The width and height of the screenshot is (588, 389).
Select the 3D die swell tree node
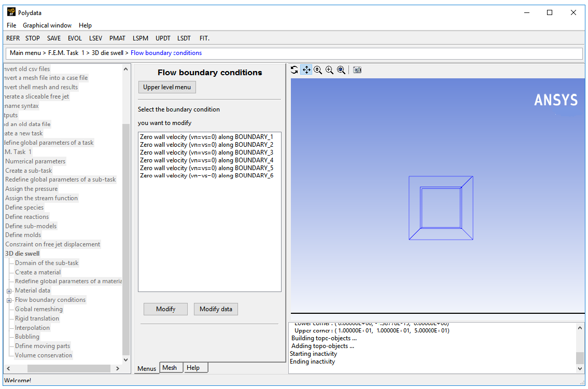pos(22,254)
